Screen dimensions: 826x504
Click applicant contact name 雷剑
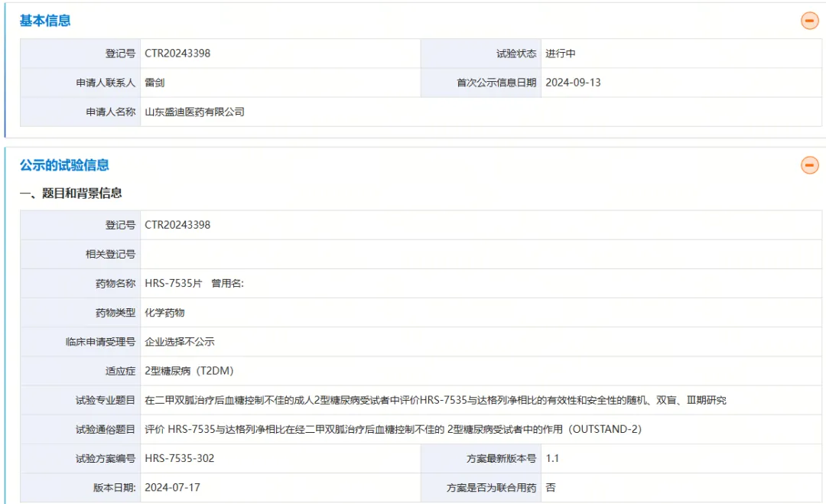(x=154, y=83)
